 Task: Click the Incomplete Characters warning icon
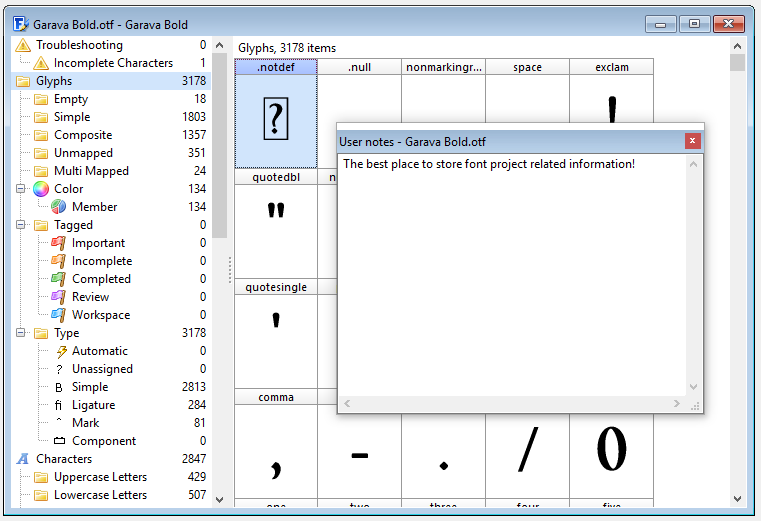(41, 63)
